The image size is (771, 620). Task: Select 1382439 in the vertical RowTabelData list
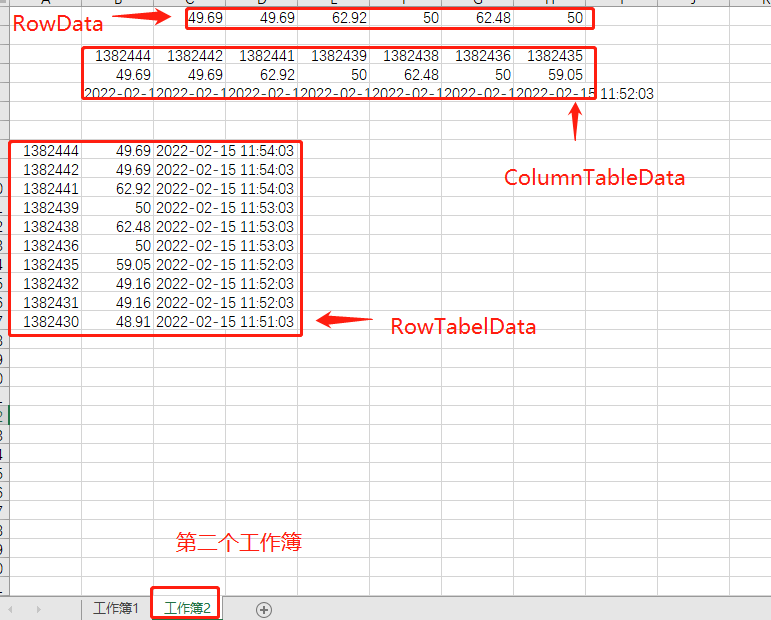tap(50, 208)
